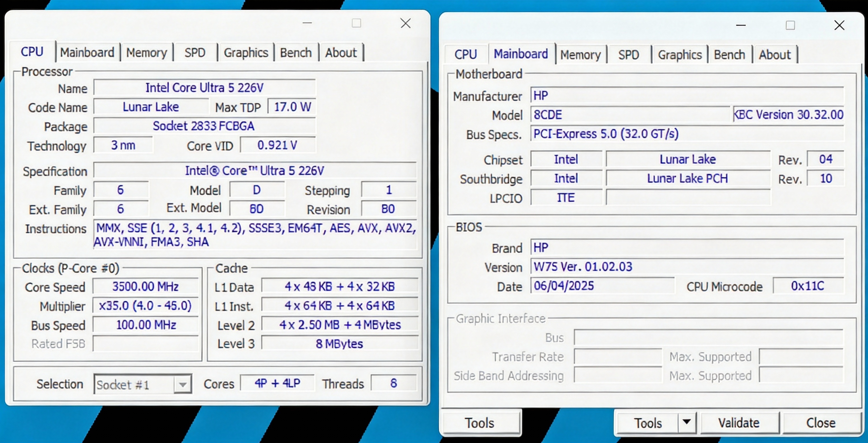The image size is (868, 443).
Task: Switch to Memory tab in left window
Action: coord(147,52)
